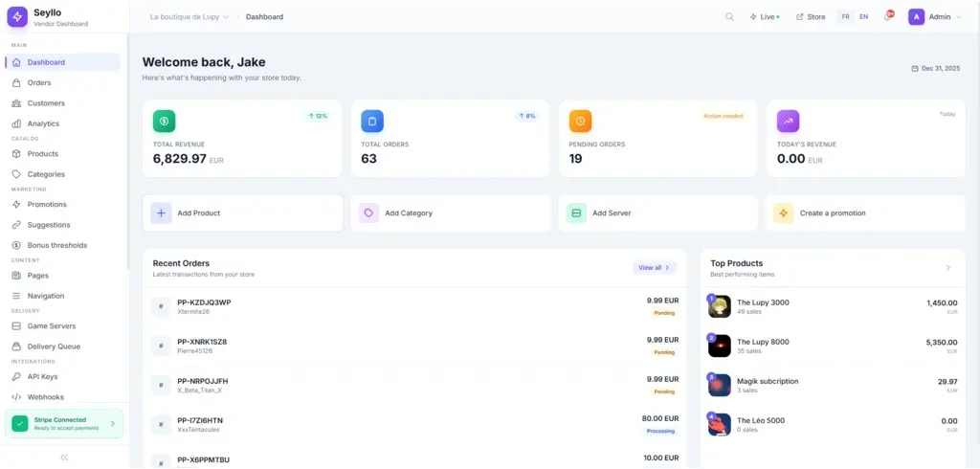The height and width of the screenshot is (469, 980).
Task: Click order ID PP-X6PPMTBU
Action: pos(203,459)
